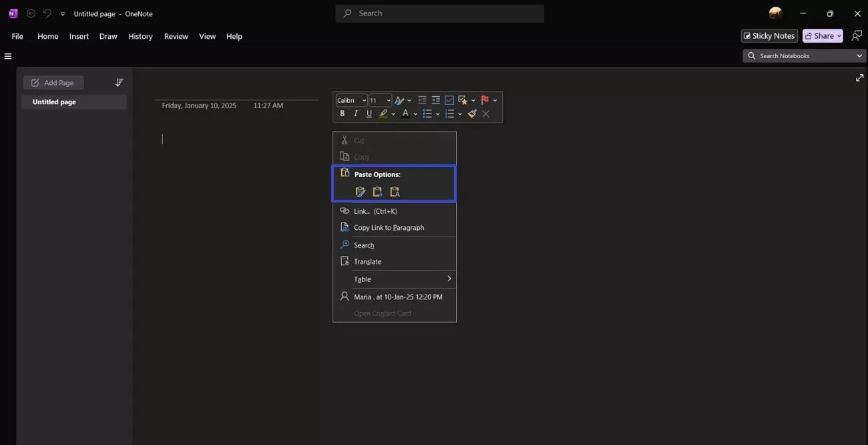Select the Keep Text Only paste icon

coord(395,192)
